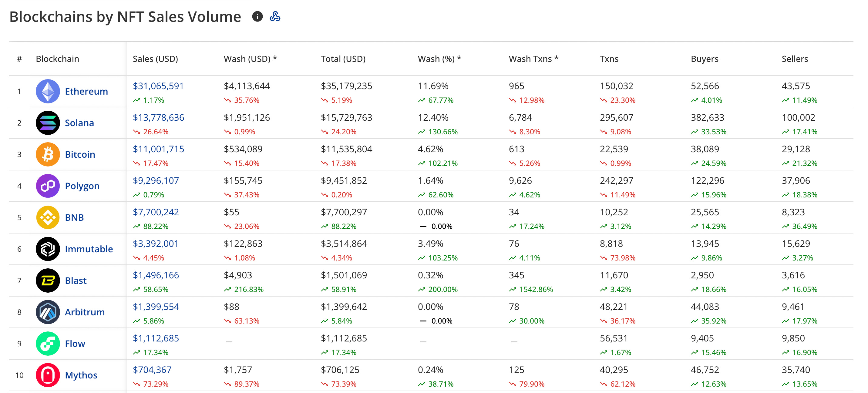
Task: Click the webhook icon next to title
Action: point(275,16)
